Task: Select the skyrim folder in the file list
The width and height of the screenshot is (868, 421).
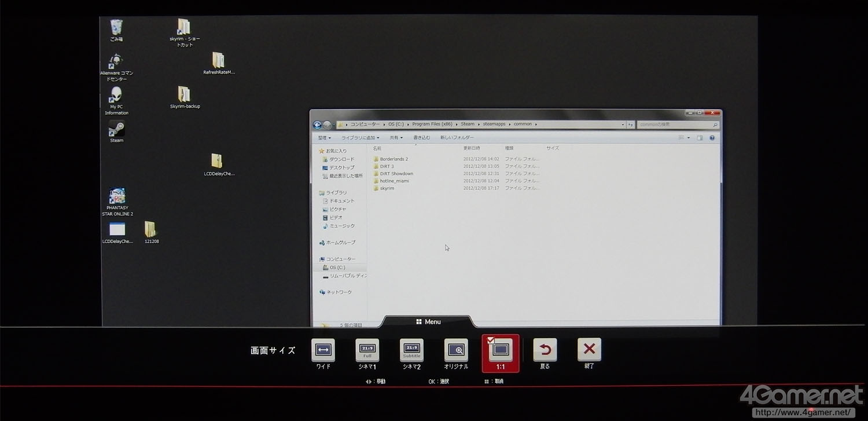Action: pos(384,188)
